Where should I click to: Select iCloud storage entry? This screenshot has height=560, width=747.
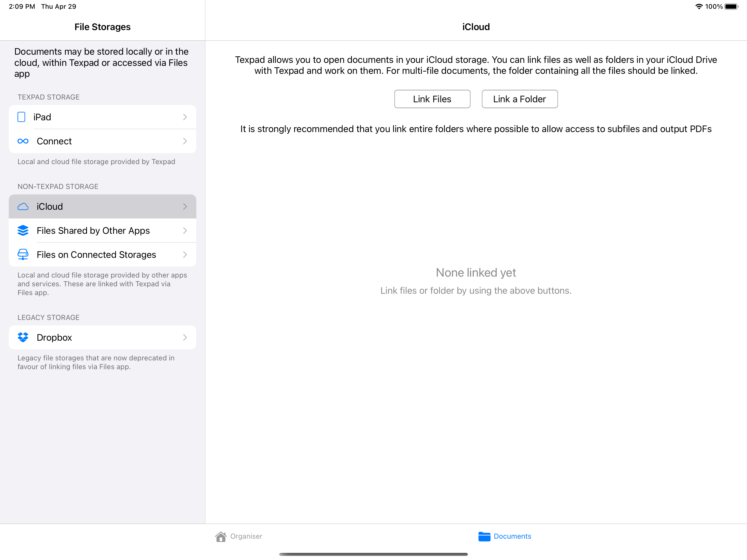(x=102, y=206)
